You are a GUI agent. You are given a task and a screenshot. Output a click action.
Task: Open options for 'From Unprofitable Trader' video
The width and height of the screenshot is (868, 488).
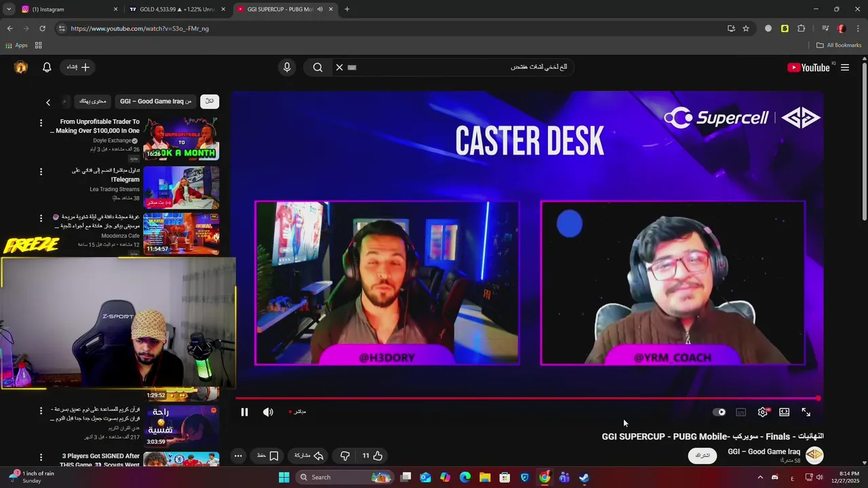(41, 123)
